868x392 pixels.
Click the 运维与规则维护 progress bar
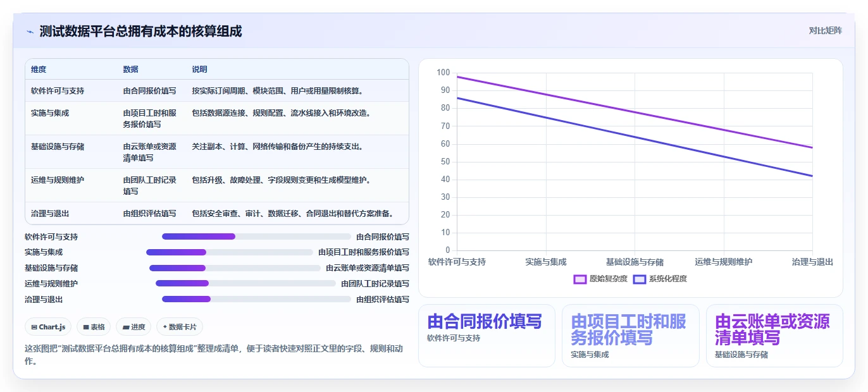245,284
